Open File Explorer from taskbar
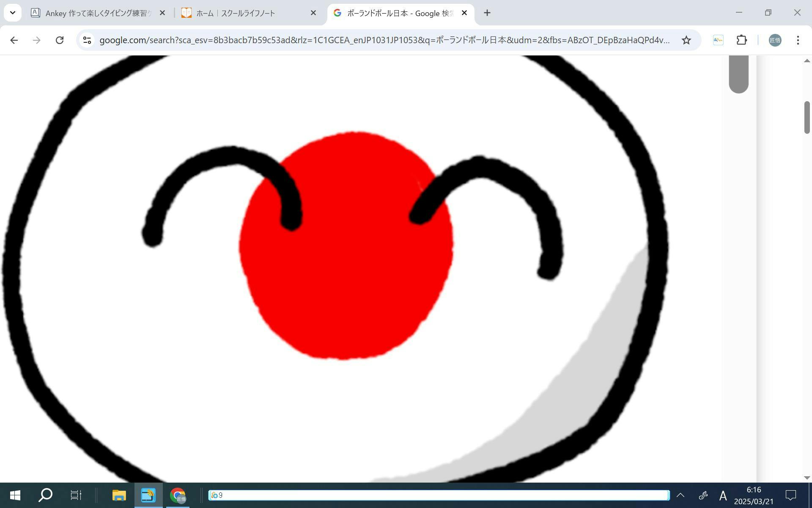 119,495
